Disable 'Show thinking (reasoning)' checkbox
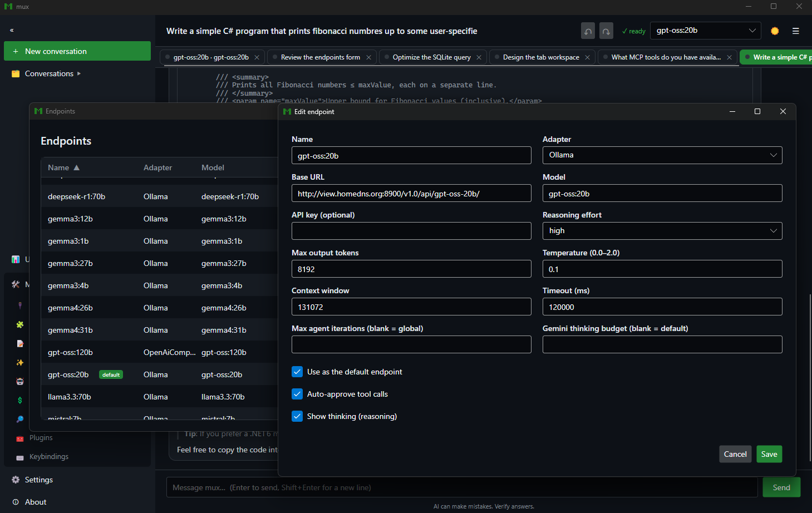This screenshot has height=513, width=812. (x=298, y=416)
